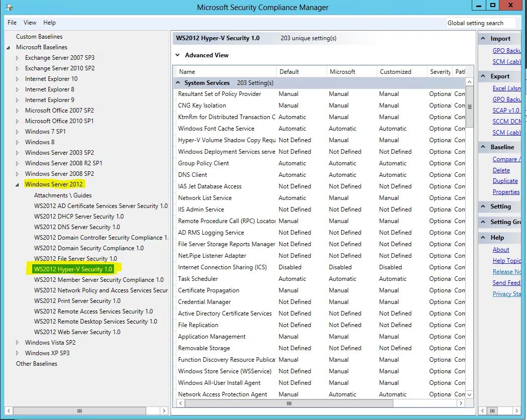Click settings list vertical scrollbar down arrow
Viewport: 527px width, 420px height.
470,394
